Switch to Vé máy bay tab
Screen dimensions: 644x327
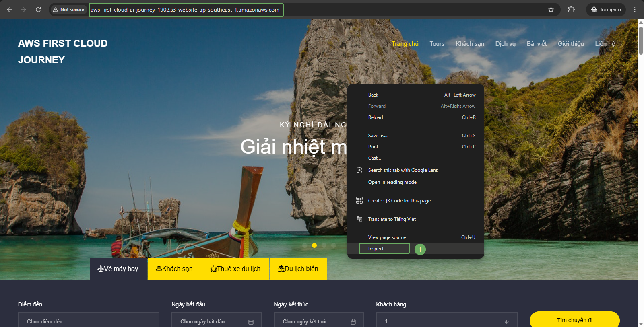click(118, 269)
